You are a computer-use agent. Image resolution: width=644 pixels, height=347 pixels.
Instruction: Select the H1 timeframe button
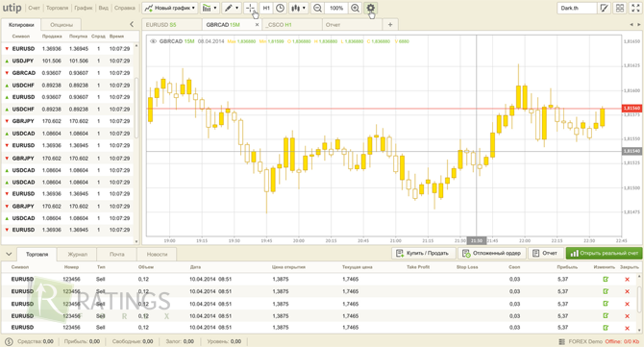[266, 8]
